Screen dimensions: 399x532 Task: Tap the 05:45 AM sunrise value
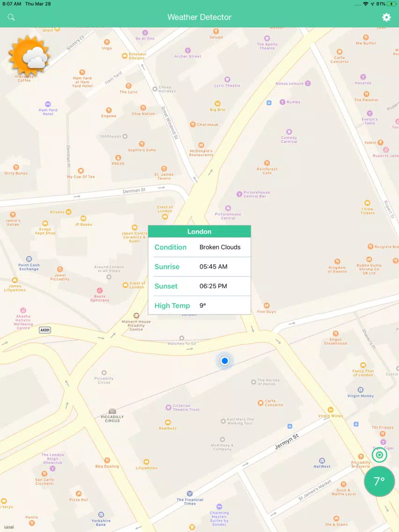pos(214,266)
